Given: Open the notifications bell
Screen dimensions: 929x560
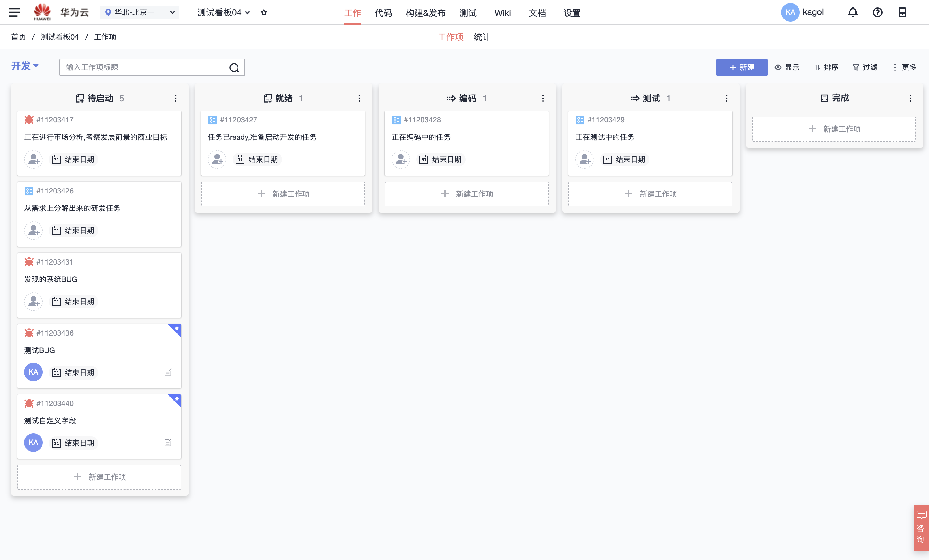Looking at the screenshot, I should [x=853, y=12].
